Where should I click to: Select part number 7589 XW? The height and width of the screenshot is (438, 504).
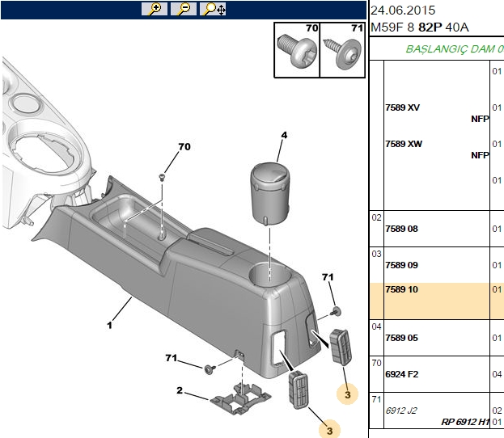click(x=404, y=144)
